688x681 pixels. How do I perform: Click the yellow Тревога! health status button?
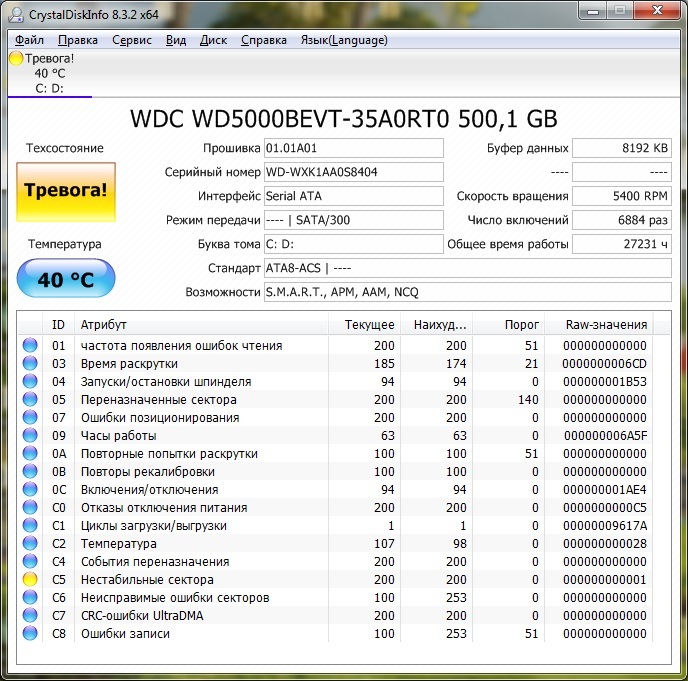tap(66, 191)
